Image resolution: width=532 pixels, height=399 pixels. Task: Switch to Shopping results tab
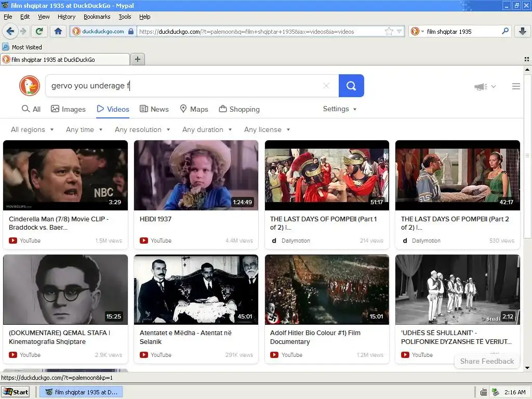coord(239,109)
